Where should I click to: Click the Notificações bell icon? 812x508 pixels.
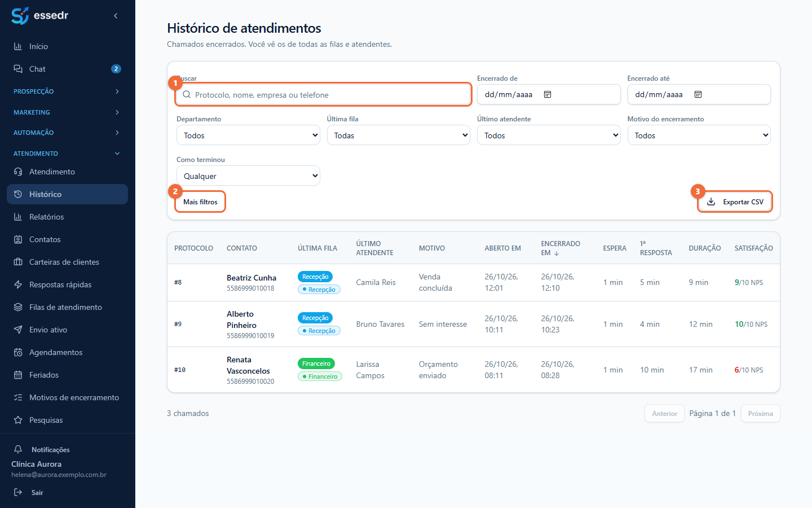coord(18,449)
